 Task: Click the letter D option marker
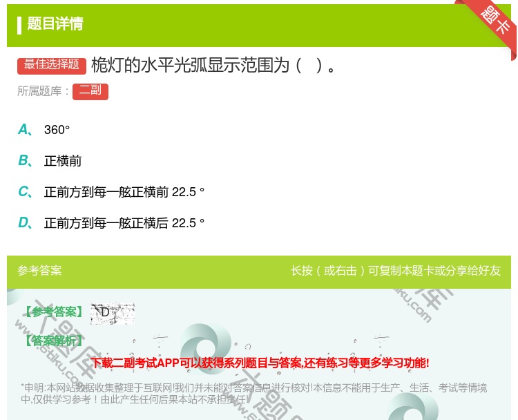(25, 222)
